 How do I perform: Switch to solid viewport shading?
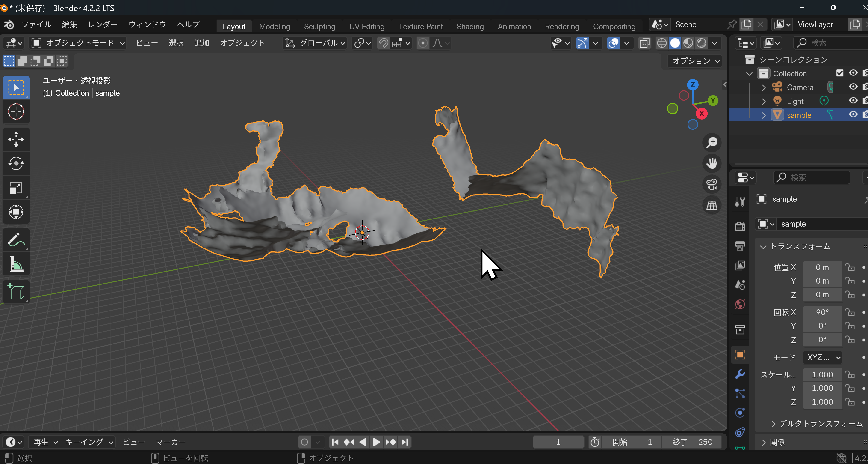click(x=675, y=43)
